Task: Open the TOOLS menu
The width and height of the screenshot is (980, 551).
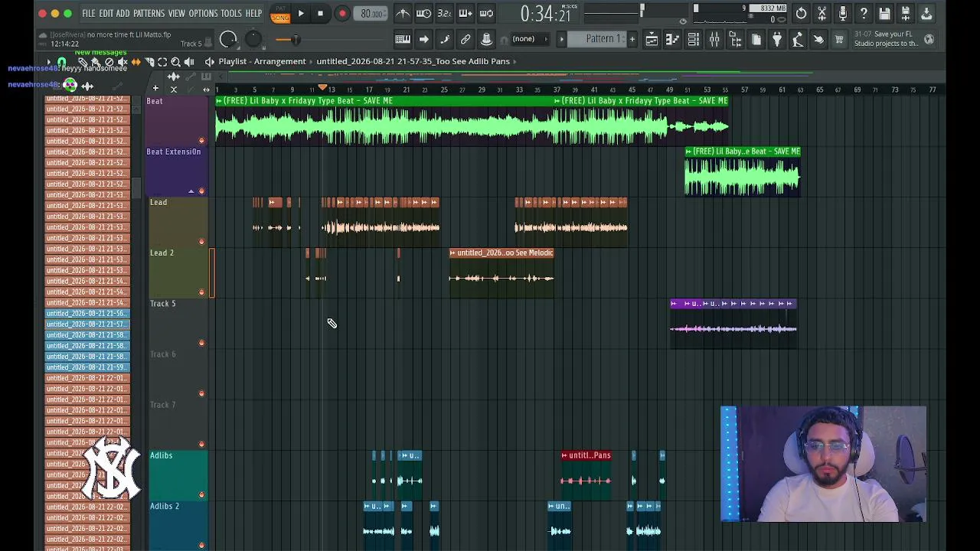Action: [231, 13]
